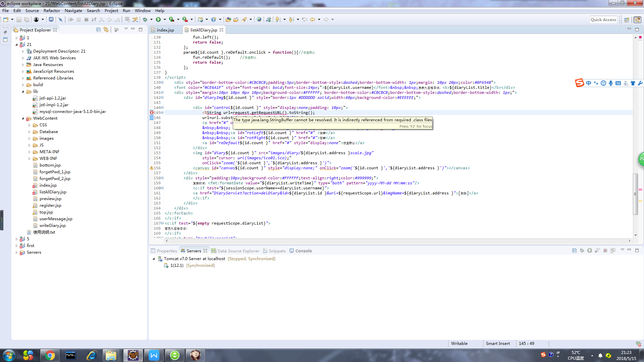Click the Next Annotation toolbar icon
The image size is (644, 362).
[278, 19]
